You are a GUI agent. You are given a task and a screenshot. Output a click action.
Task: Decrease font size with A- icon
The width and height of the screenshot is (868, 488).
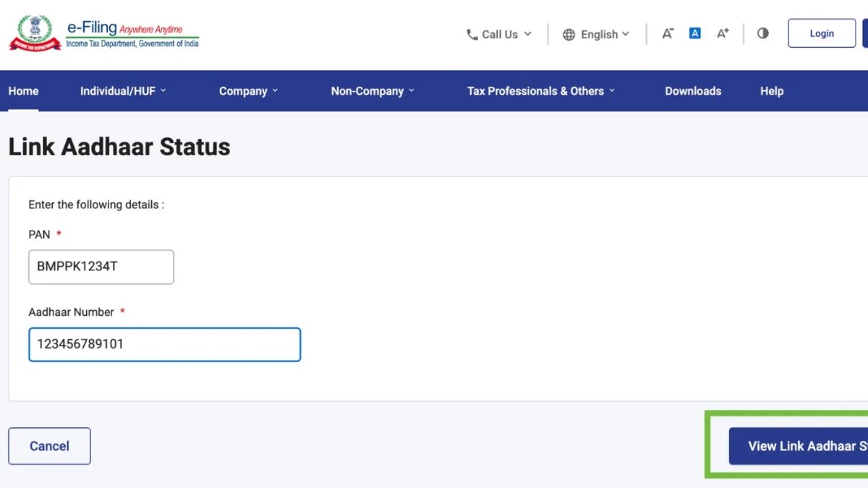[668, 33]
